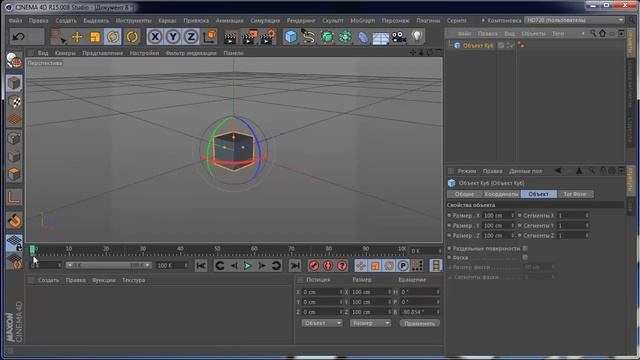Add a Light object icon

click(x=417, y=36)
